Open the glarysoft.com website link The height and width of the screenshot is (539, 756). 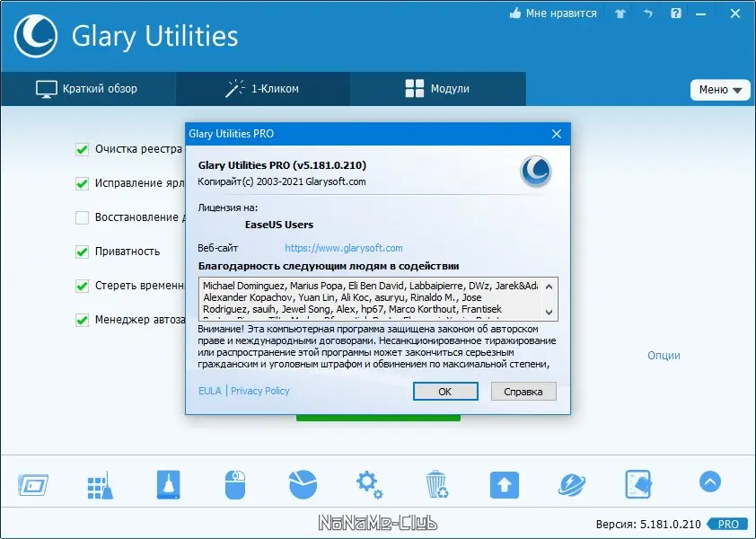point(343,248)
